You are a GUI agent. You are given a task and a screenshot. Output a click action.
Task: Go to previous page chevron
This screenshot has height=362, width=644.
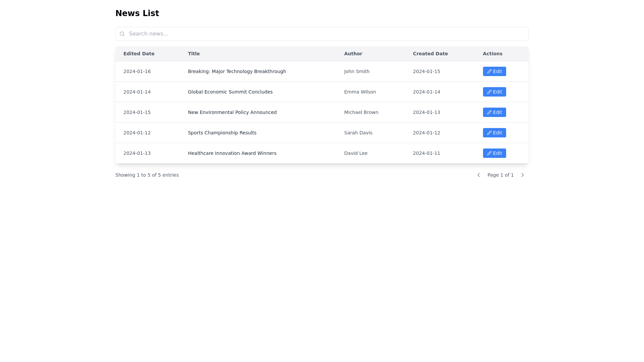point(479,175)
